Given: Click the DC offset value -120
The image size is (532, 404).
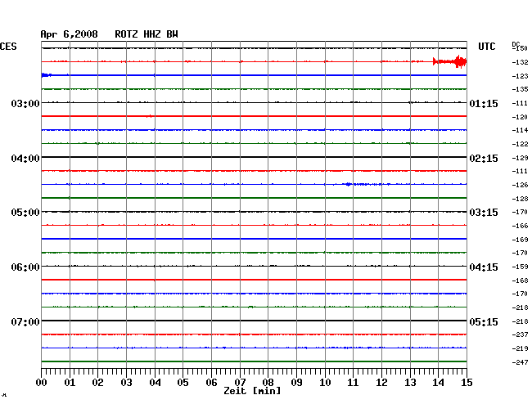Looking at the screenshot, I should point(520,117).
